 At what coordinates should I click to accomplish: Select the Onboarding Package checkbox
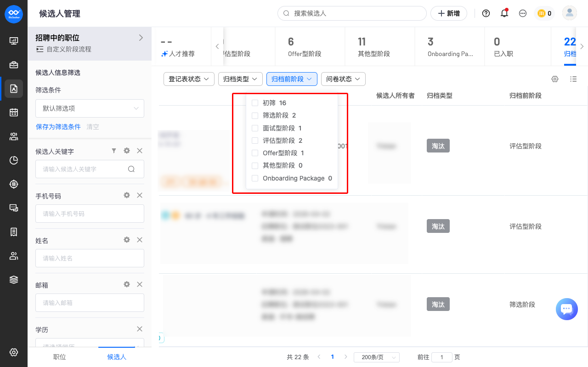tap(255, 178)
